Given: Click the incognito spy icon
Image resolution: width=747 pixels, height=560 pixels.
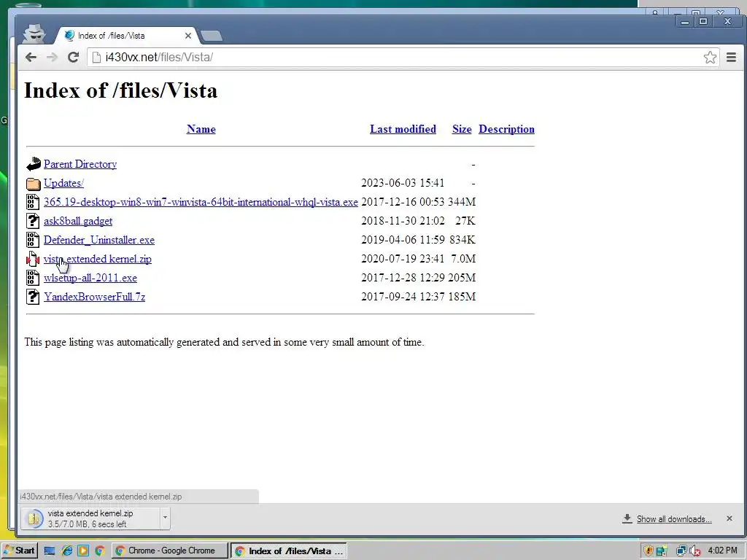Looking at the screenshot, I should tap(34, 34).
